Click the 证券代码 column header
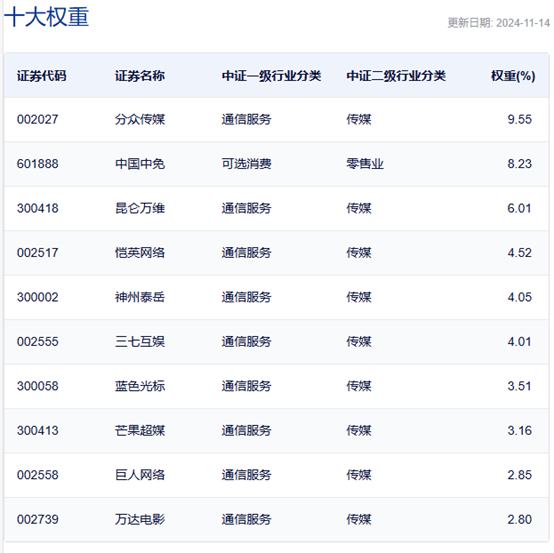554x553 pixels. pos(42,76)
